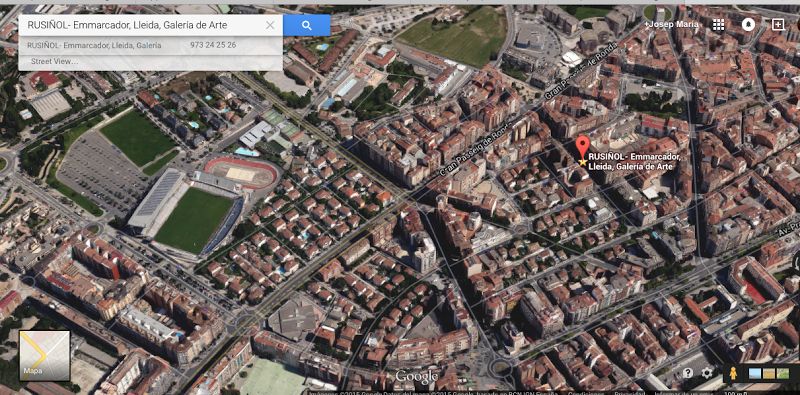This screenshot has width=800, height=395.
Task: Open the first sky-blue photo thumbnail
Action: pyautogui.click(x=755, y=374)
